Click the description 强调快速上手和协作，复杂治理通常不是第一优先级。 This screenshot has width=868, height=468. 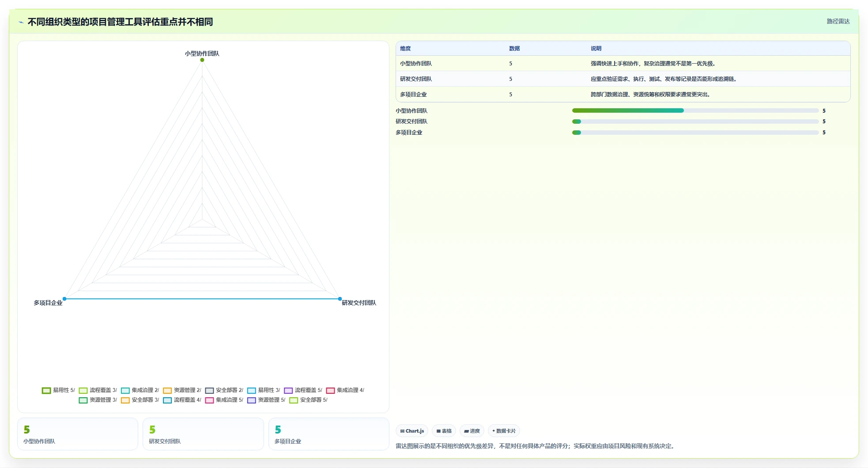click(x=653, y=64)
